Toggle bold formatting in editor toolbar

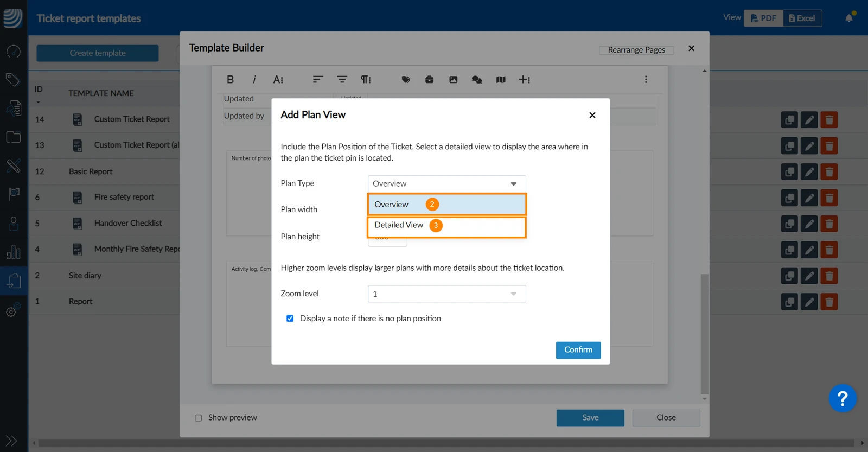point(230,79)
